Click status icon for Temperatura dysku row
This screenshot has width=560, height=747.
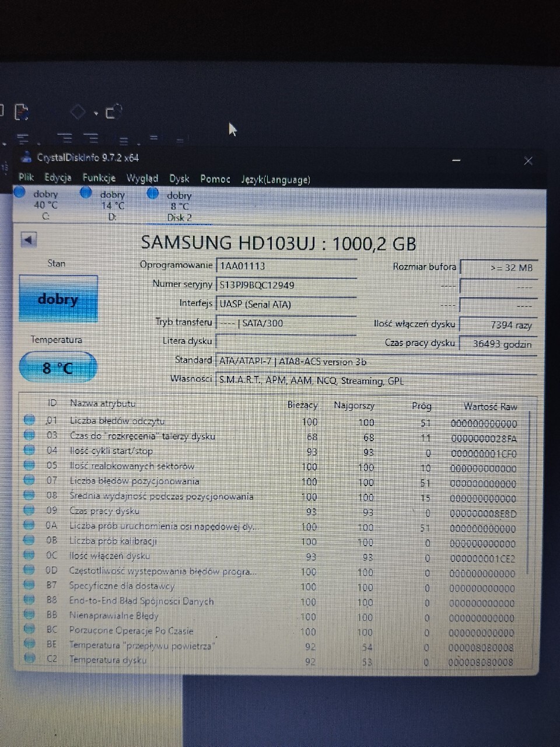point(29,658)
